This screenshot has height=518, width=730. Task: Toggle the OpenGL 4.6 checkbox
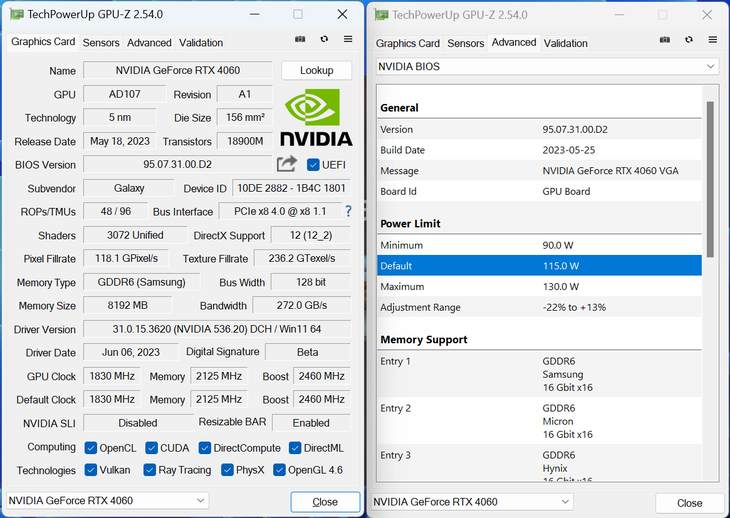click(279, 470)
